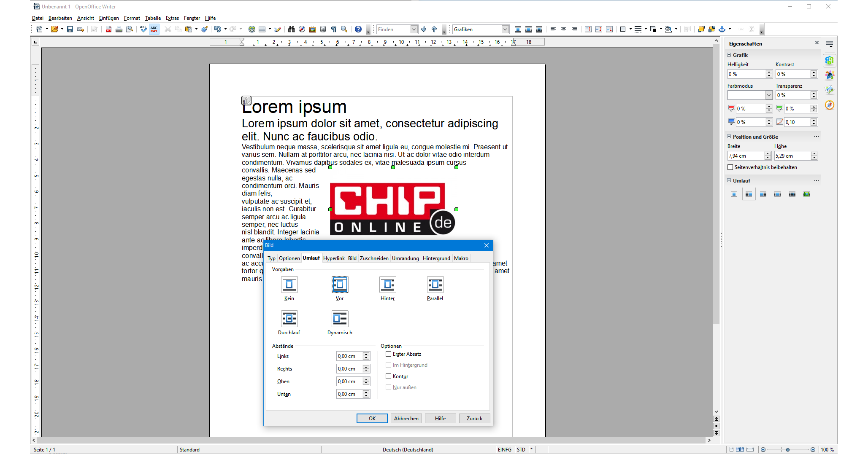Enable the Erster Absatz checkbox
The width and height of the screenshot is (868, 454).
(x=389, y=354)
